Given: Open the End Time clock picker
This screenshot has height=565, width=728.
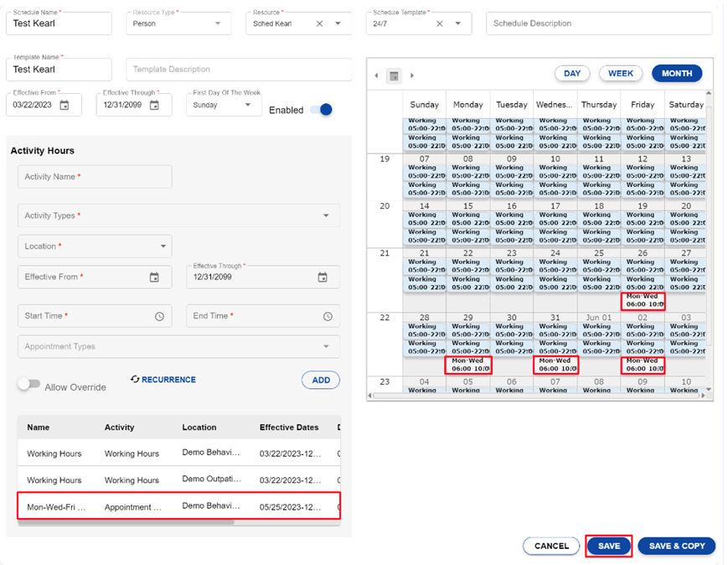Looking at the screenshot, I should tap(327, 316).
